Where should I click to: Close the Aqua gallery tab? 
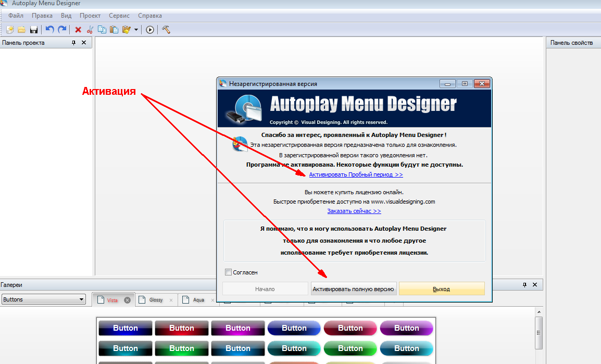click(212, 300)
